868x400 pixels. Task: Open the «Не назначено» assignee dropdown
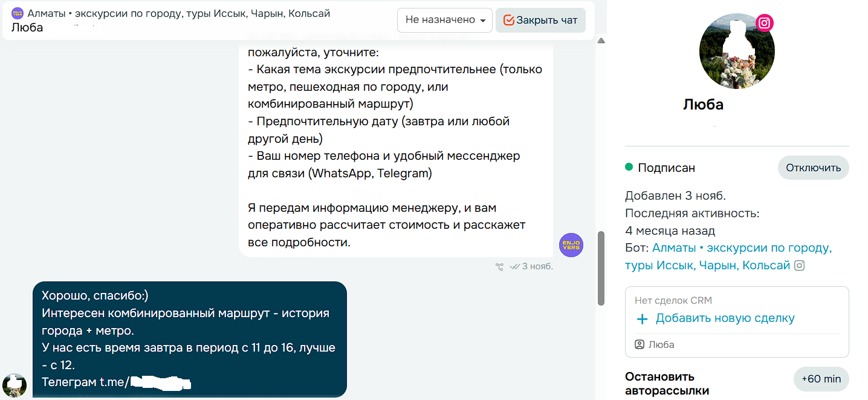click(444, 20)
